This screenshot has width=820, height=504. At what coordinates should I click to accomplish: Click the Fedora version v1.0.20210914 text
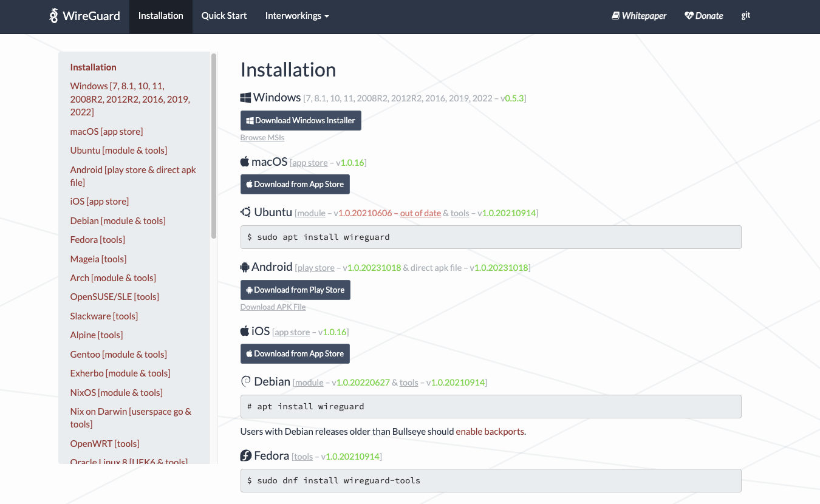point(350,457)
